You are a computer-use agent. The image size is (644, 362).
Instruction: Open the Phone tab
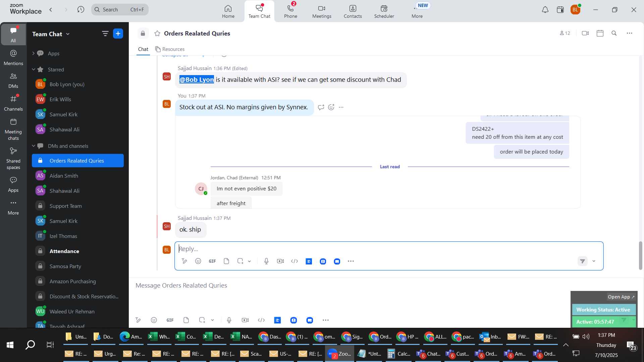pyautogui.click(x=290, y=11)
